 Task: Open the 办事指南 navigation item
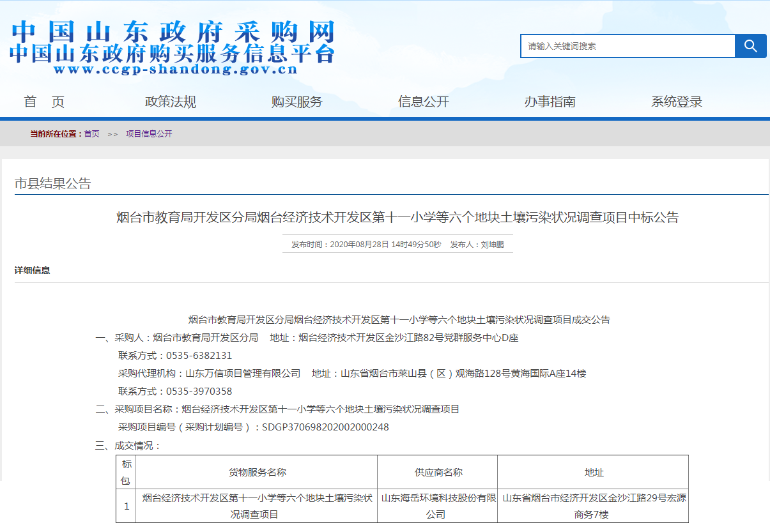click(x=550, y=102)
